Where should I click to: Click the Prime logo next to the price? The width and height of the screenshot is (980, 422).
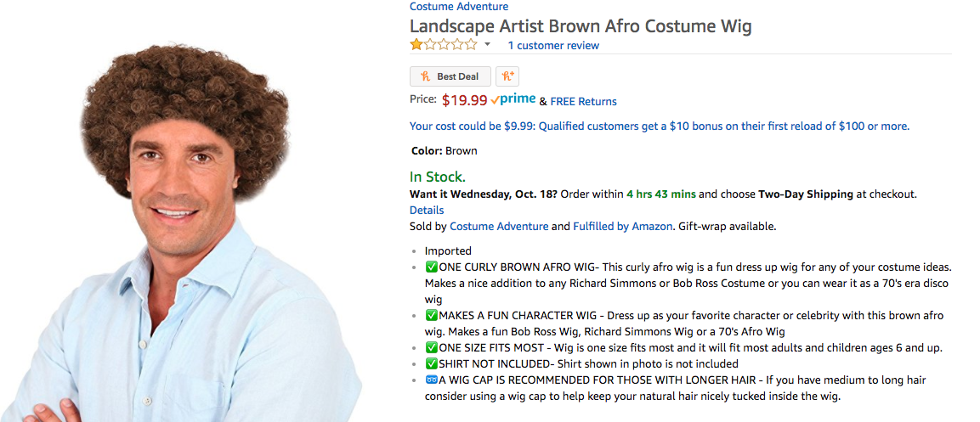[513, 99]
